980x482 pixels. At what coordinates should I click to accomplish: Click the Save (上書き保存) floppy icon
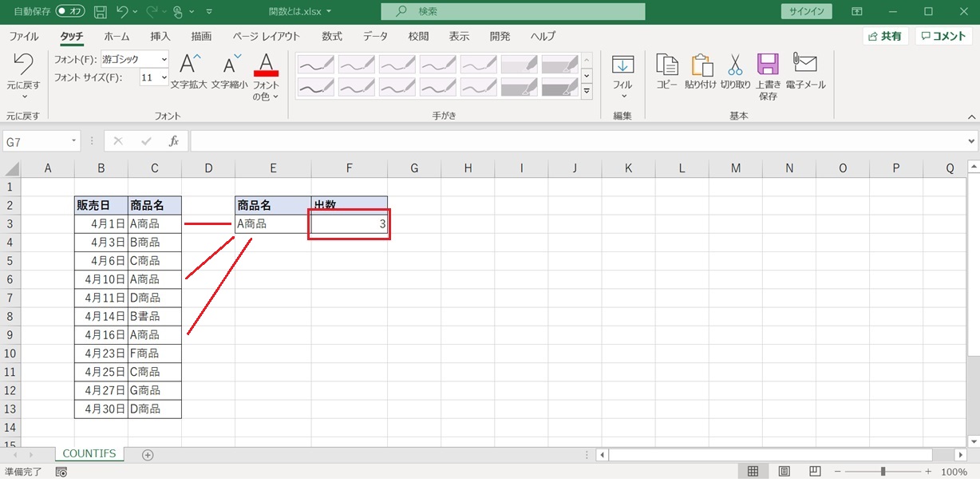768,65
